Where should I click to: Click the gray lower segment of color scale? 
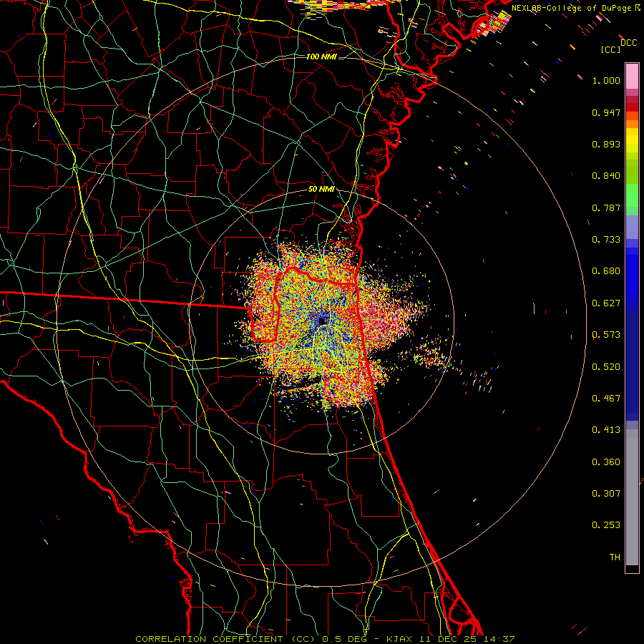click(x=632, y=497)
